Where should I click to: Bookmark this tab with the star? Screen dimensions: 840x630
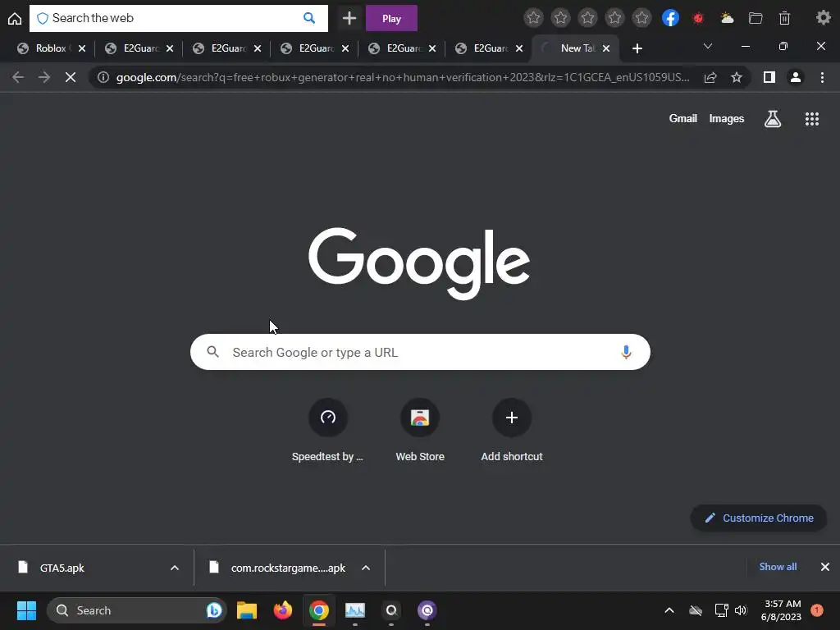coord(737,77)
